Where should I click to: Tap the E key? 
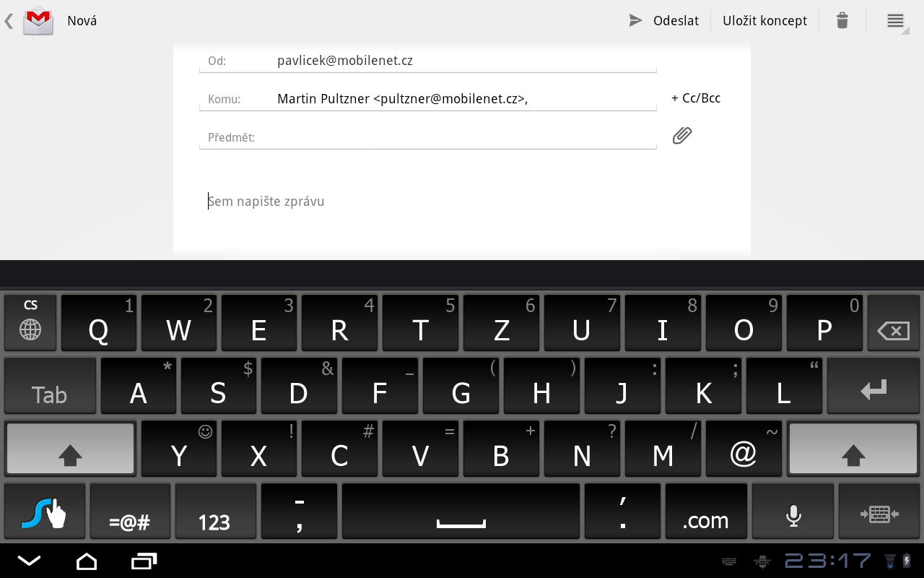259,322
